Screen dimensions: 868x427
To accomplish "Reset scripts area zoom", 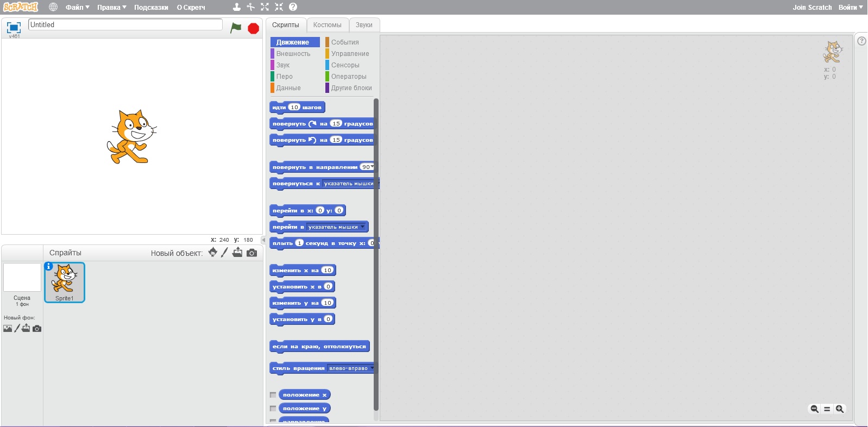I will [827, 409].
